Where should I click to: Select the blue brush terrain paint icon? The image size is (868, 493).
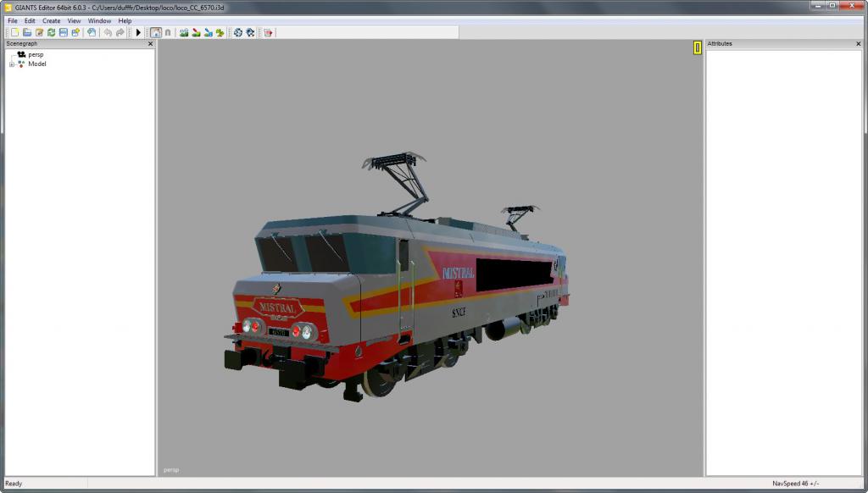[x=209, y=33]
